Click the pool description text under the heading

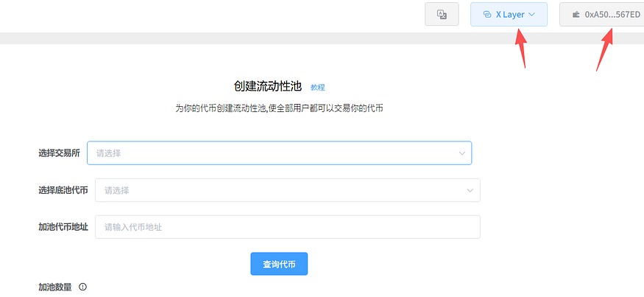point(279,108)
